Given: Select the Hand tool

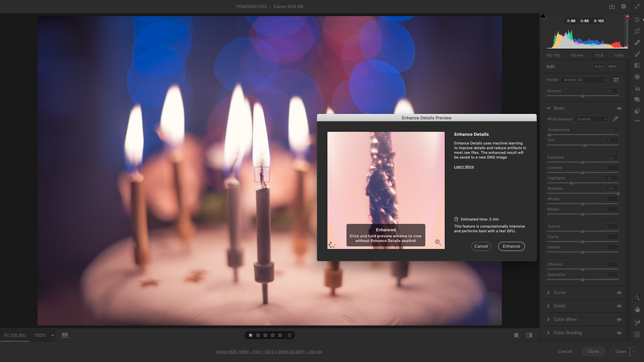Looking at the screenshot, I should tap(637, 309).
